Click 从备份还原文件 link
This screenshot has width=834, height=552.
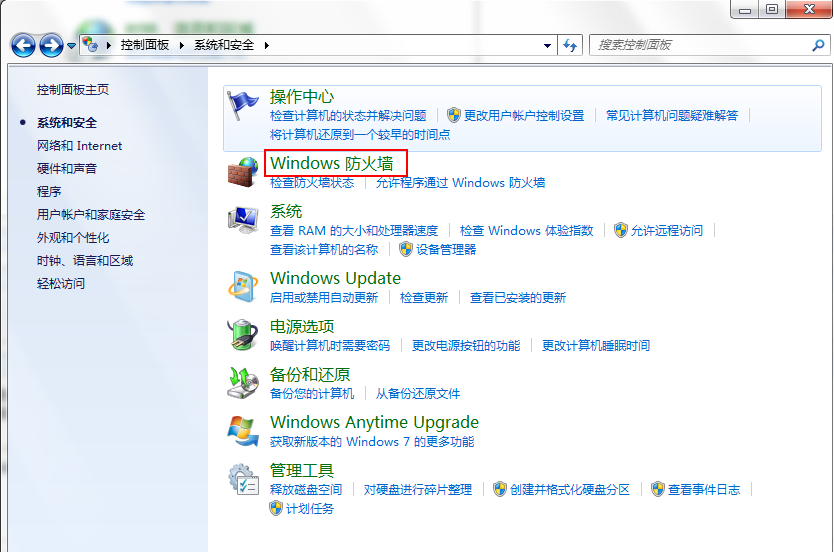[x=418, y=394]
